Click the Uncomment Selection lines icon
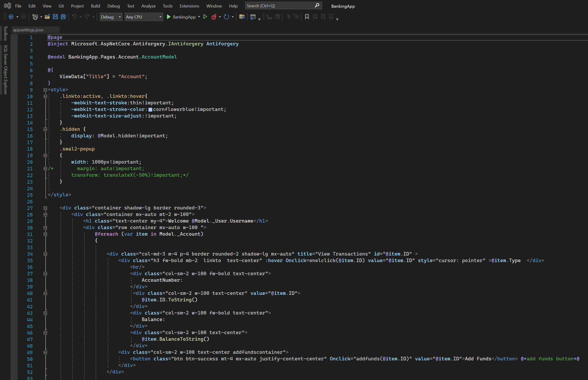588x380 pixels. pos(296,17)
